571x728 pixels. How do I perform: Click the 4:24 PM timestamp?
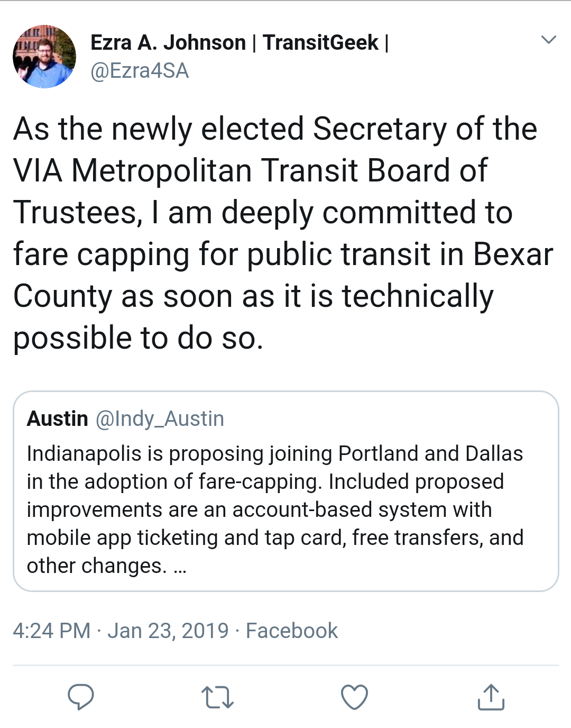click(x=51, y=631)
